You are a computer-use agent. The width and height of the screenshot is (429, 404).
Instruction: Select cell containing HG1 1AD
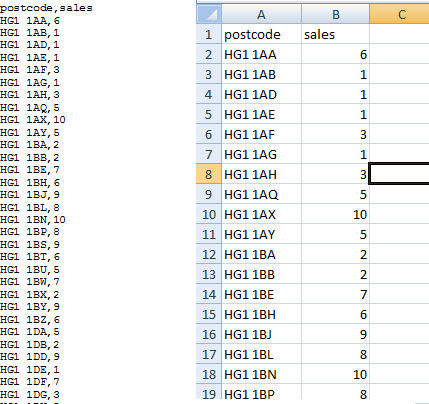[261, 94]
